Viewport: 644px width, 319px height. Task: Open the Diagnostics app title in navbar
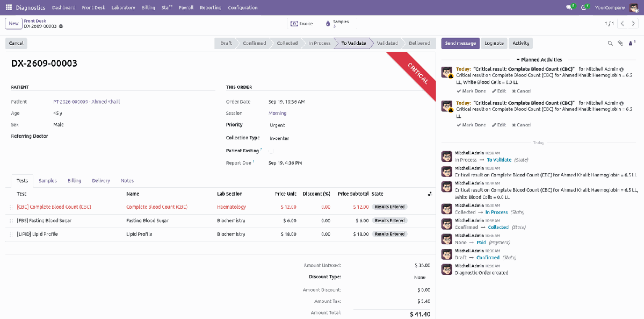pyautogui.click(x=31, y=8)
